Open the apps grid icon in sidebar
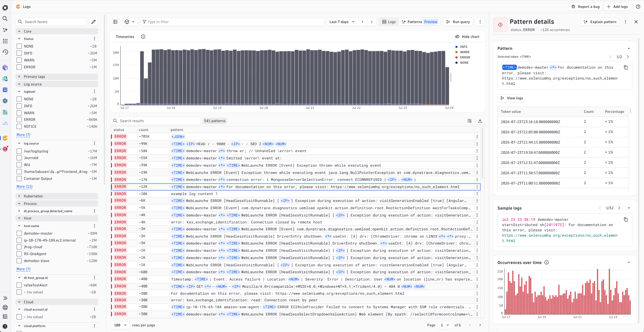Screen dimensions: 644x332 click(5, 41)
